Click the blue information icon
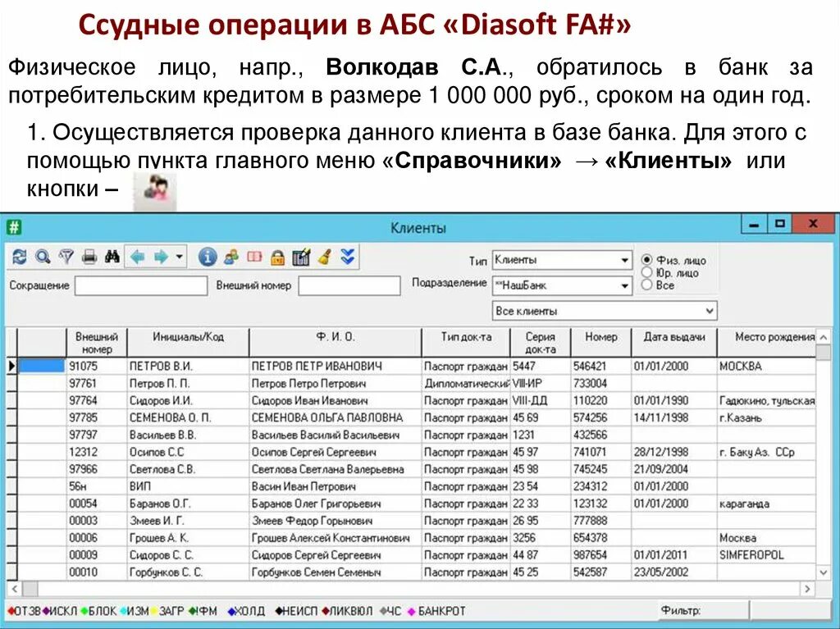 coord(208,258)
